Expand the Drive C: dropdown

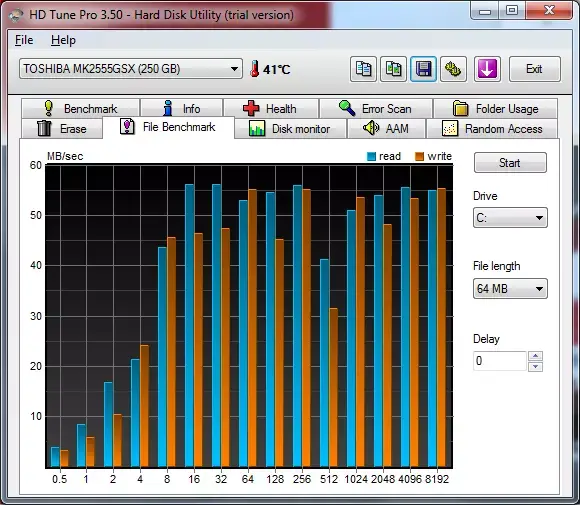click(x=510, y=218)
